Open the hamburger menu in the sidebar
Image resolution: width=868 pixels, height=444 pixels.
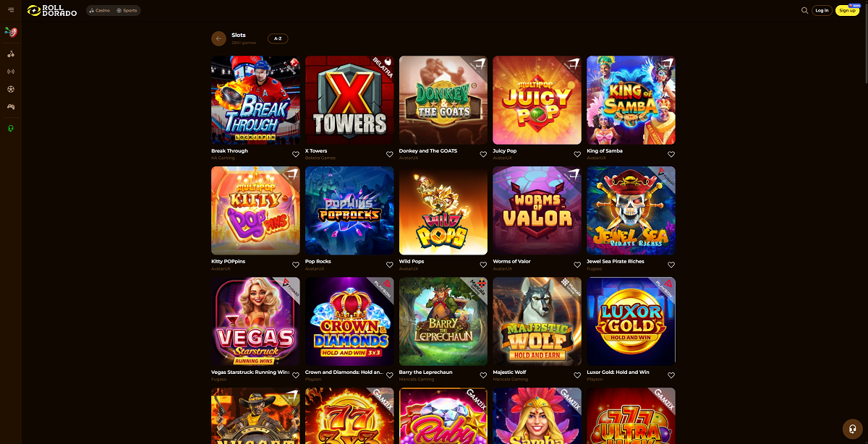coord(11,10)
